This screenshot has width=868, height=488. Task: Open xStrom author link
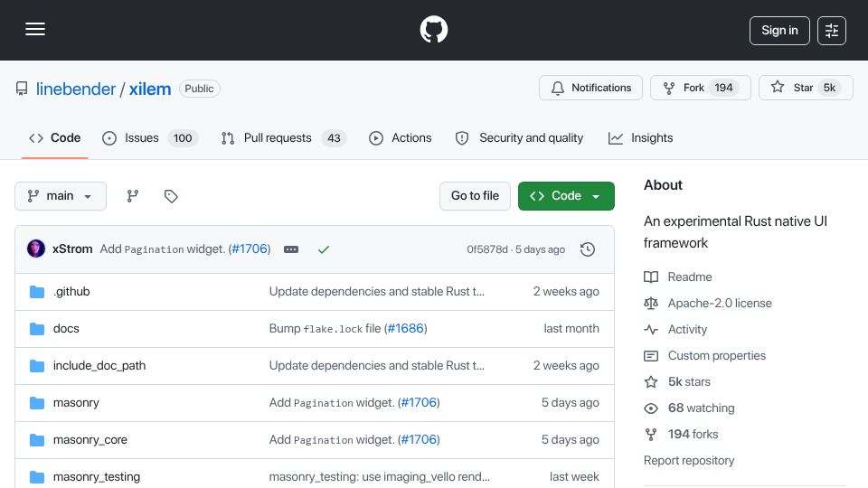[72, 249]
